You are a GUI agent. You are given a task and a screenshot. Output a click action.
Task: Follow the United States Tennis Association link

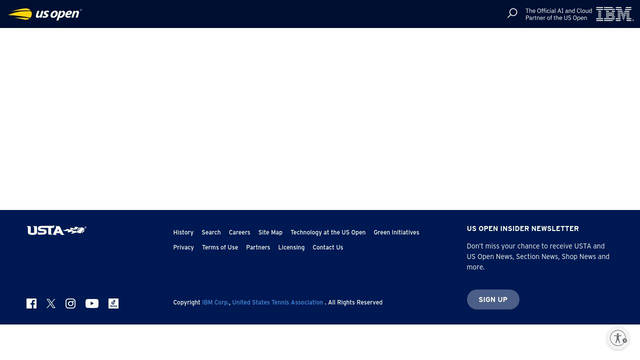pyautogui.click(x=278, y=302)
